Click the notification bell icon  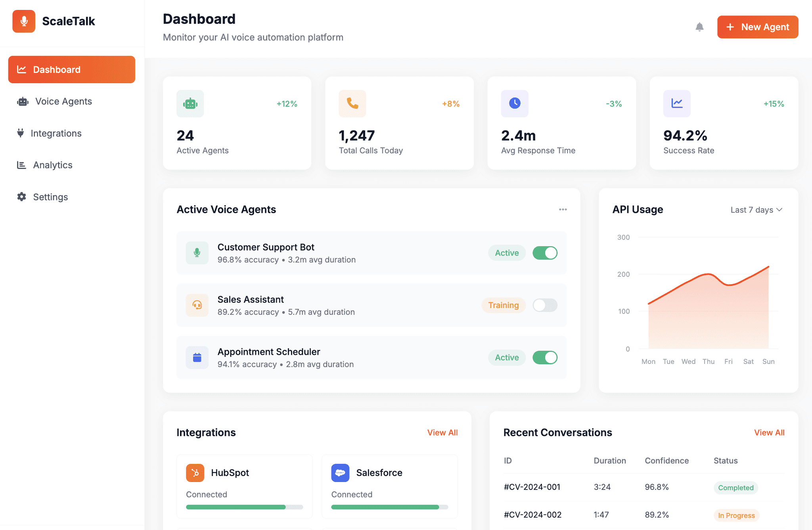699,27
